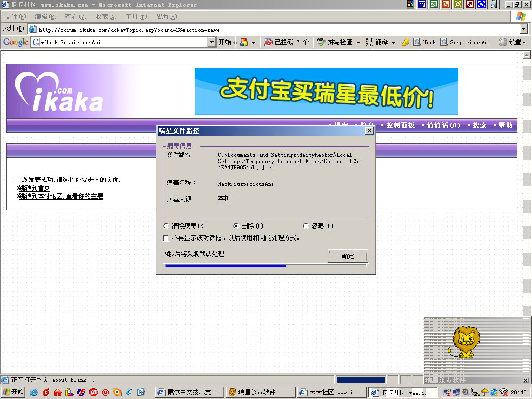The image size is (532, 399).
Task: Click the 控制面板 nav link
Action: [401, 125]
